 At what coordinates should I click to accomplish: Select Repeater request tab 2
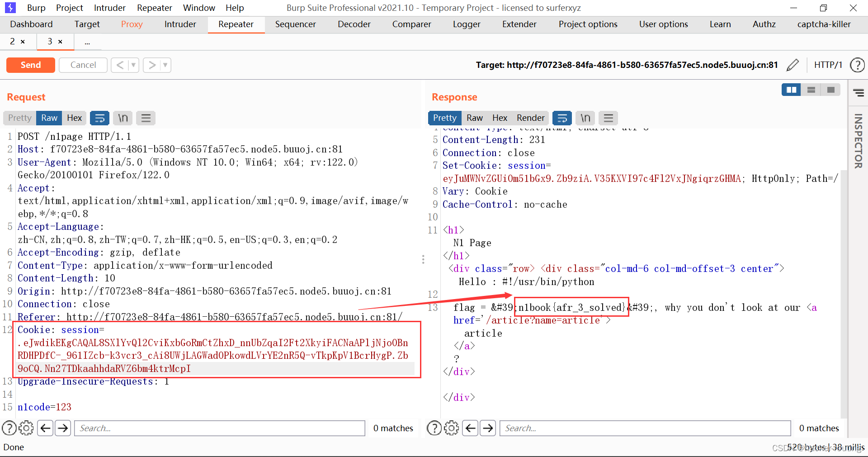coord(13,42)
